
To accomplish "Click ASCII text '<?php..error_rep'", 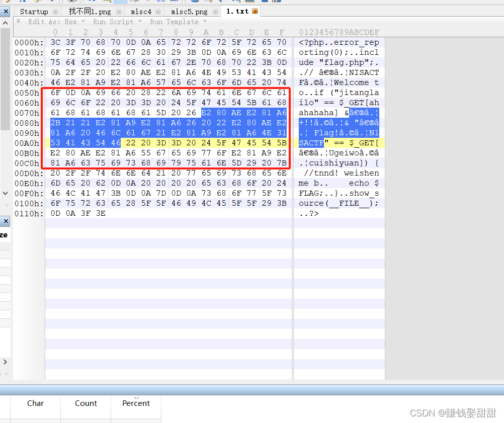I will pos(339,42).
